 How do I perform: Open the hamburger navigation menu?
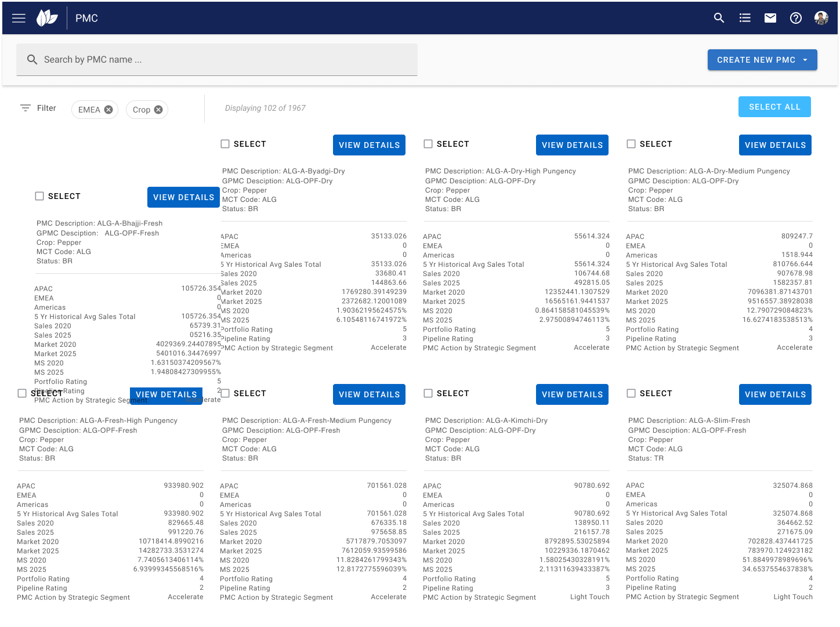[19, 18]
